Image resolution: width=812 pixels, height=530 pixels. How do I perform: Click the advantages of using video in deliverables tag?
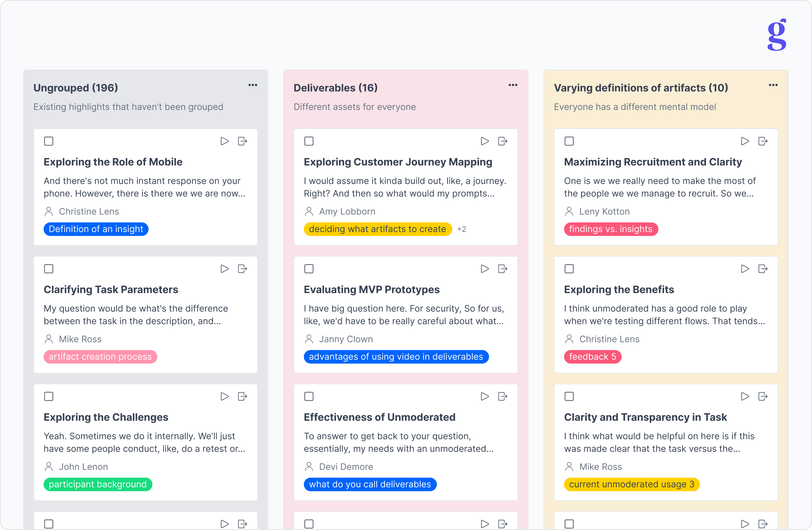point(396,357)
